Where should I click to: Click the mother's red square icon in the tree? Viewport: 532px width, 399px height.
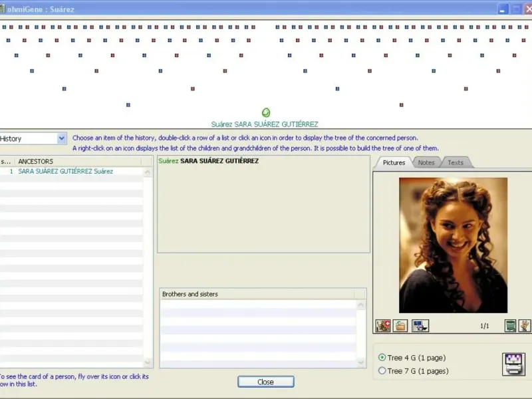(x=402, y=105)
